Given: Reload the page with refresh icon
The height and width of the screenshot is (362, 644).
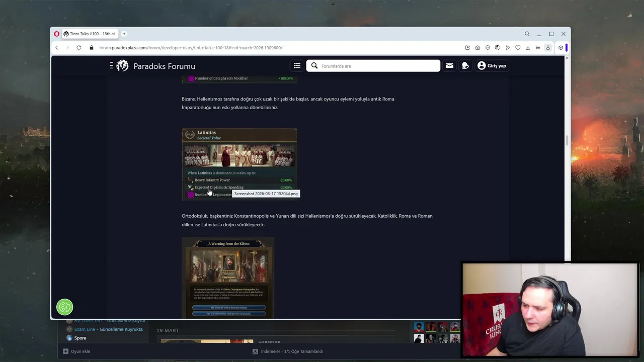Looking at the screenshot, I should [x=78, y=48].
